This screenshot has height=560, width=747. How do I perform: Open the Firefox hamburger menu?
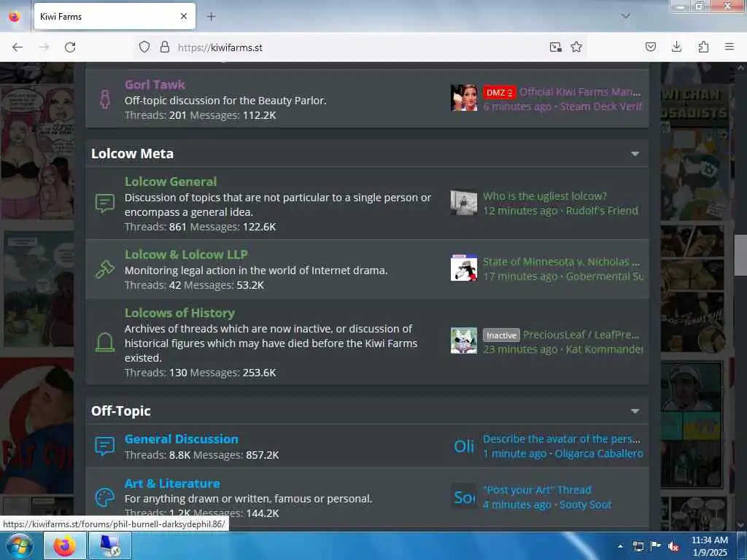point(729,47)
